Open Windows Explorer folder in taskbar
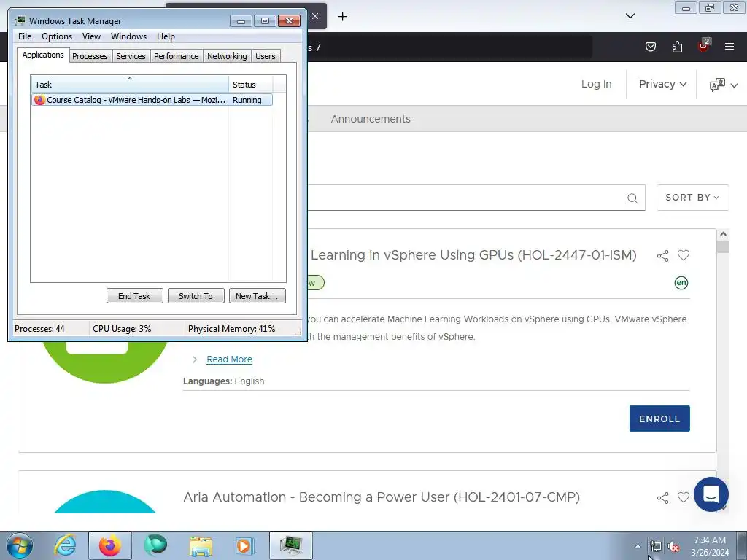Image resolution: width=747 pixels, height=560 pixels. point(201,545)
